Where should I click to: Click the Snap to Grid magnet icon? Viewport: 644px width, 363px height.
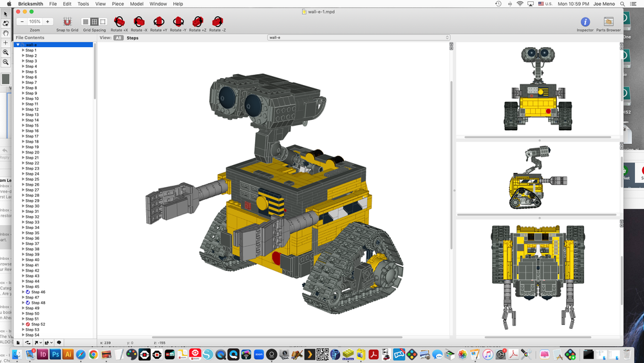click(68, 22)
